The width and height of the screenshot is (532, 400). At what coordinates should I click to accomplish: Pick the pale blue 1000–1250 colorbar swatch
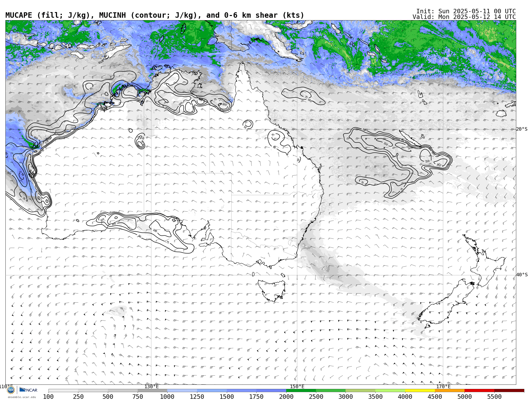pyautogui.click(x=182, y=391)
